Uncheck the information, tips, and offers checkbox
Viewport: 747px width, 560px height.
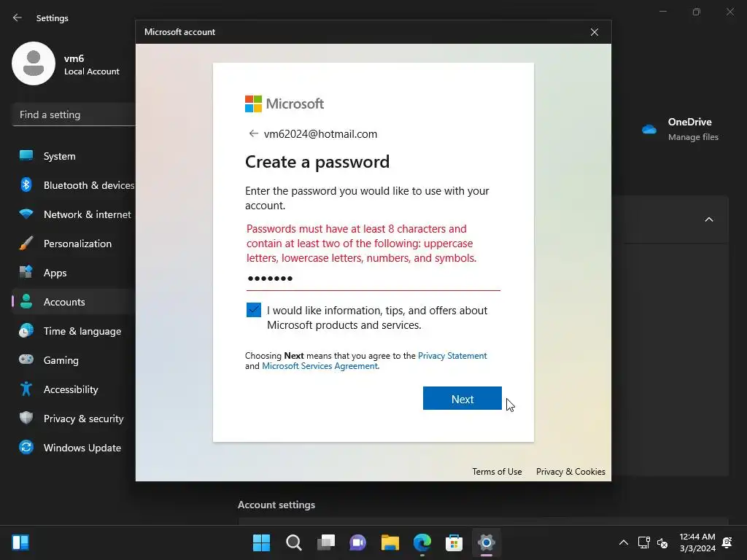253,310
